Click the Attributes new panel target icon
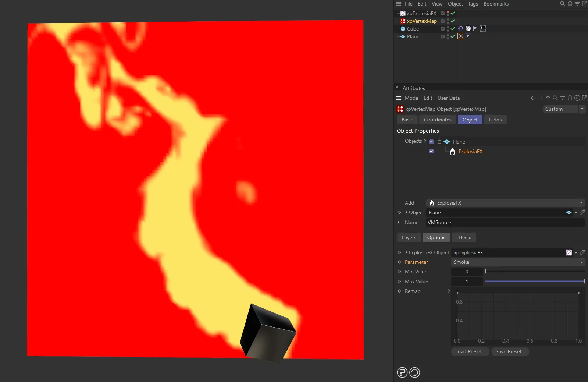This screenshot has width=588, height=382. [577, 98]
